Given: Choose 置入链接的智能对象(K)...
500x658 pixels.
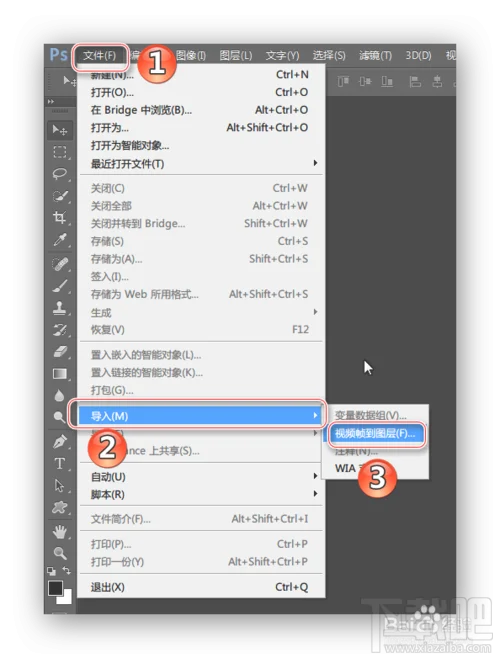Looking at the screenshot, I should pos(200,373).
